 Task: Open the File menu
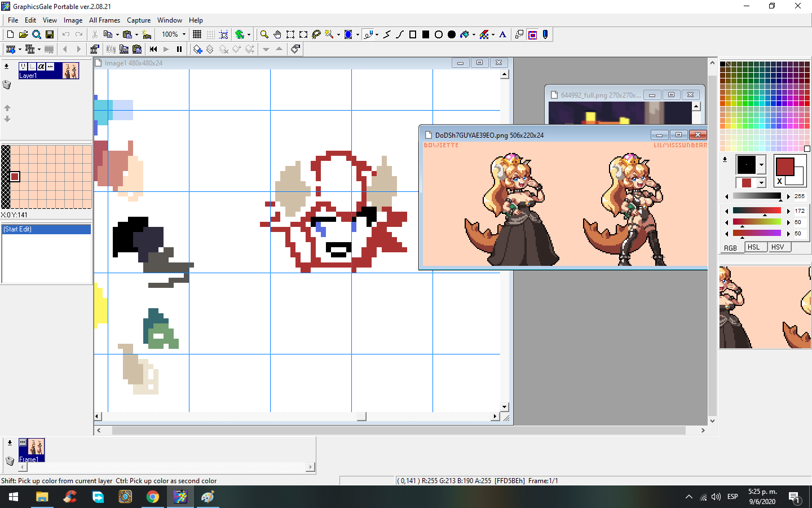pyautogui.click(x=13, y=20)
